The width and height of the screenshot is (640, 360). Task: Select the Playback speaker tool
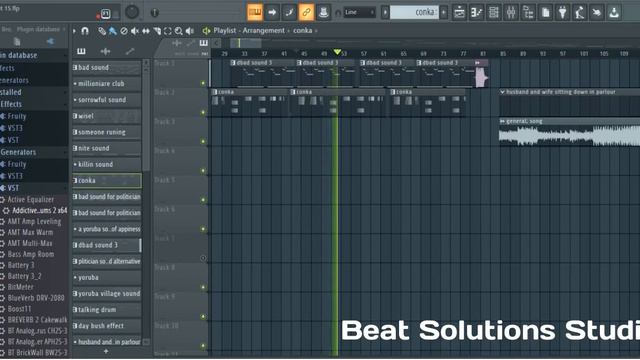pyautogui.click(x=190, y=31)
